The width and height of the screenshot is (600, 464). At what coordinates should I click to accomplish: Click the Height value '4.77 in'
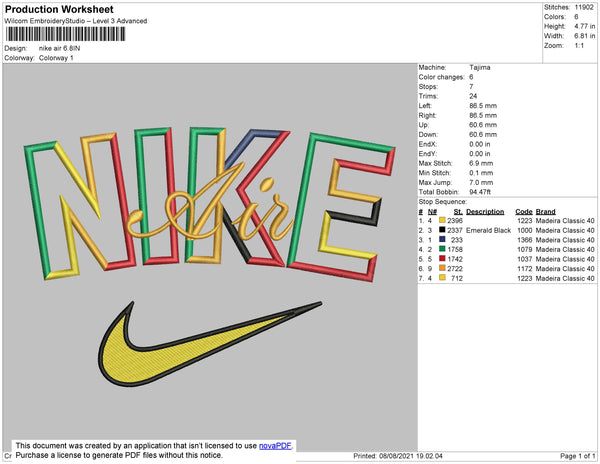(585, 26)
